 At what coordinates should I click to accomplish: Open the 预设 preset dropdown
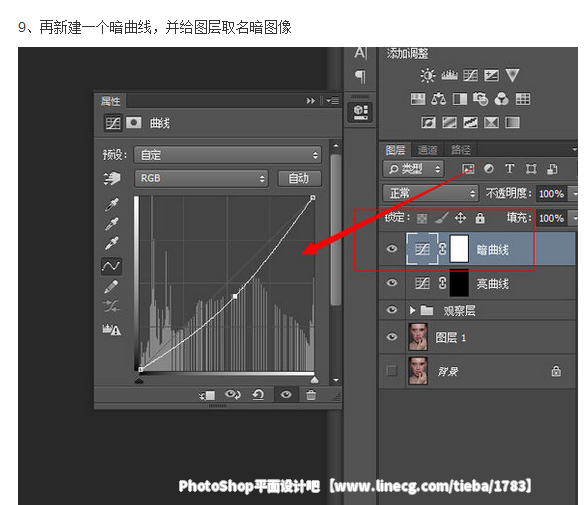pyautogui.click(x=228, y=155)
